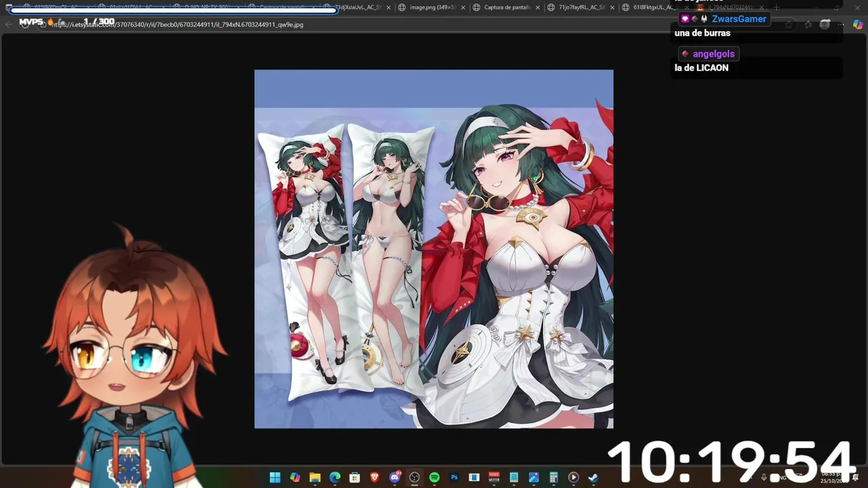Launch Copilot from the taskbar
This screenshot has height=488, width=868.
(x=295, y=477)
